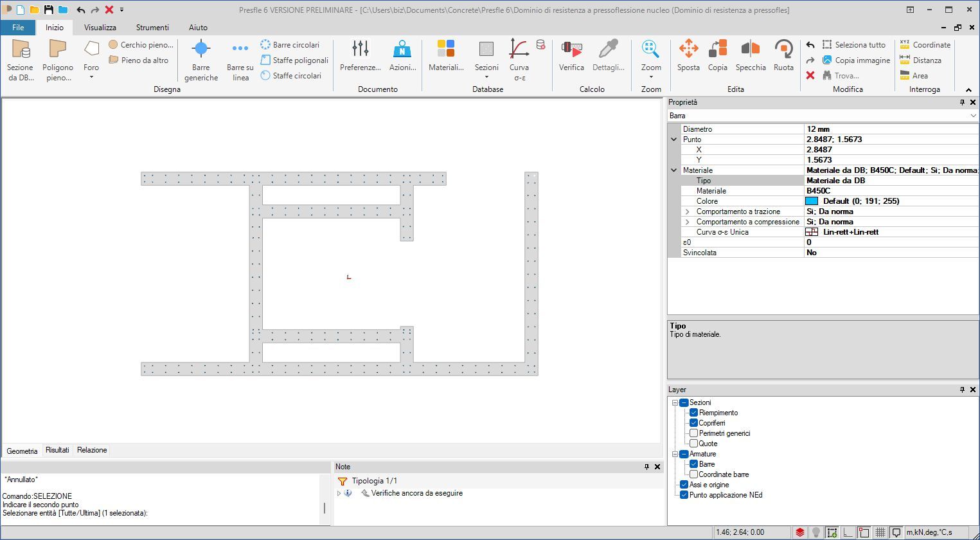Collapse the Punto property group
980x540 pixels.
tap(673, 139)
